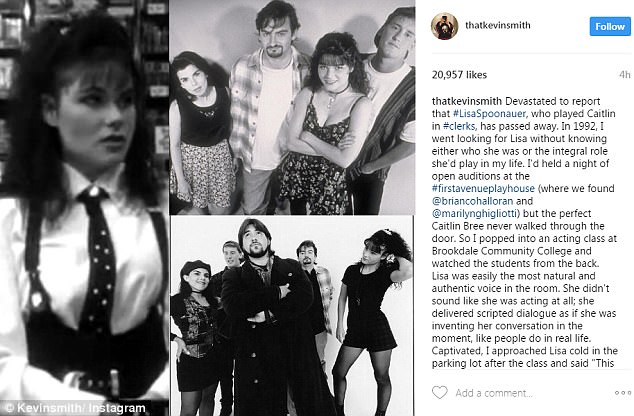Select the large left photo of Caitlin
Screen dimensions: 634x416
[x=84, y=208]
